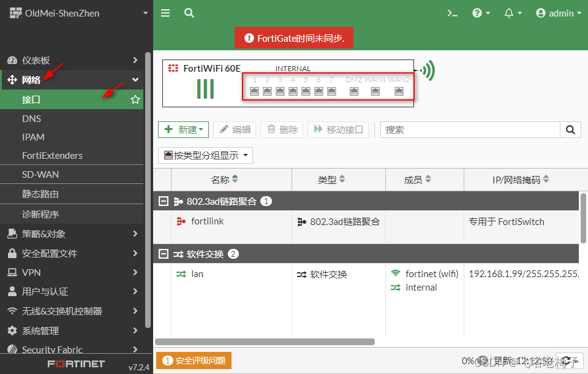
Task: Click the 移动接口 button
Action: point(338,129)
